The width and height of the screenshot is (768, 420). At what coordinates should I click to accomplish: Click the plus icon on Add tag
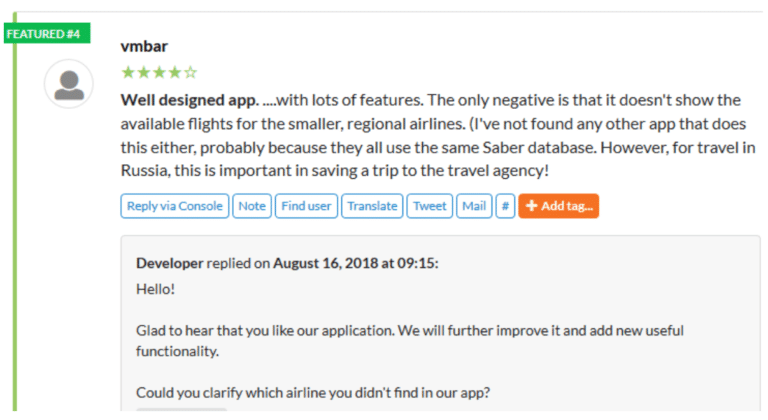click(x=531, y=206)
